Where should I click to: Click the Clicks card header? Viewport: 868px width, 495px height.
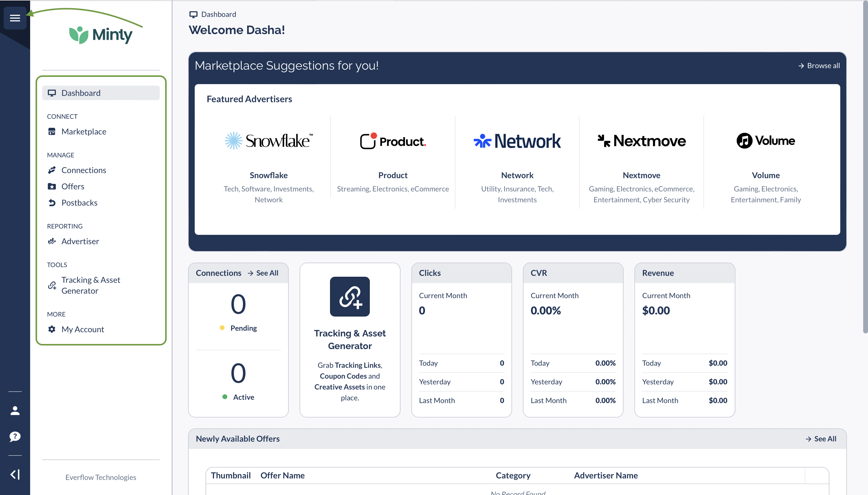pyautogui.click(x=461, y=273)
